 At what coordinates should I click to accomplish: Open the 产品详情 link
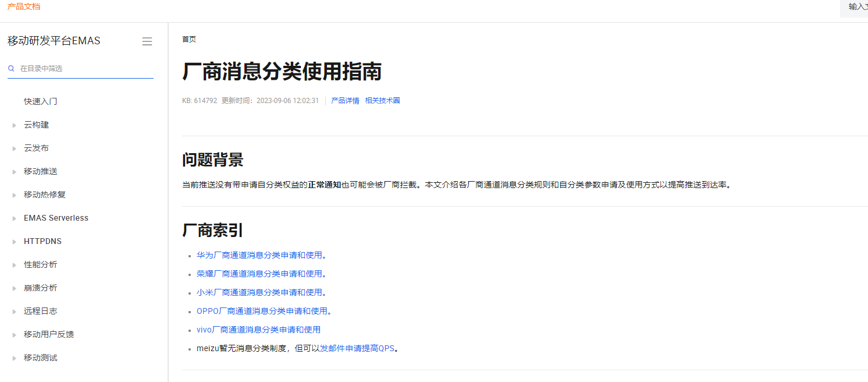click(345, 101)
